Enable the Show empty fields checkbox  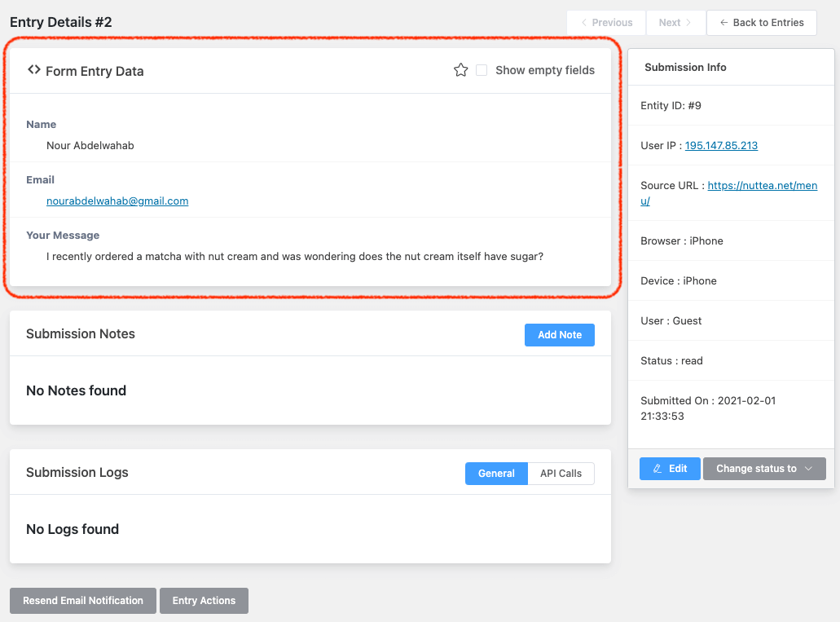coord(482,70)
